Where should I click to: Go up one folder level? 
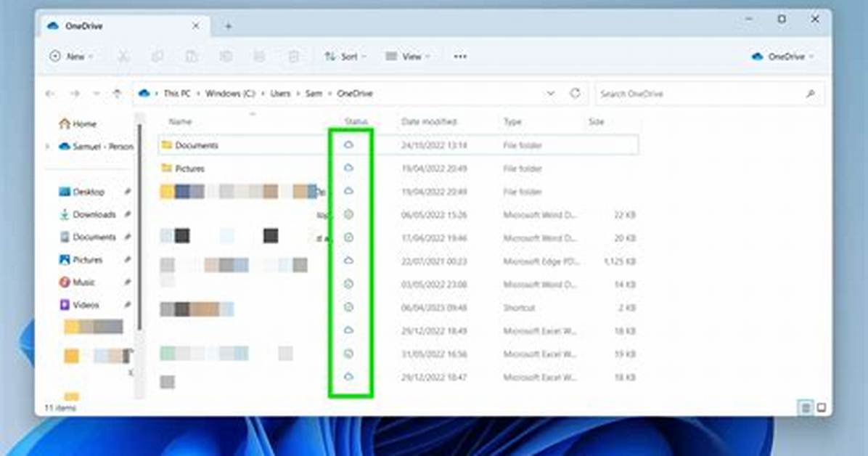pos(118,94)
